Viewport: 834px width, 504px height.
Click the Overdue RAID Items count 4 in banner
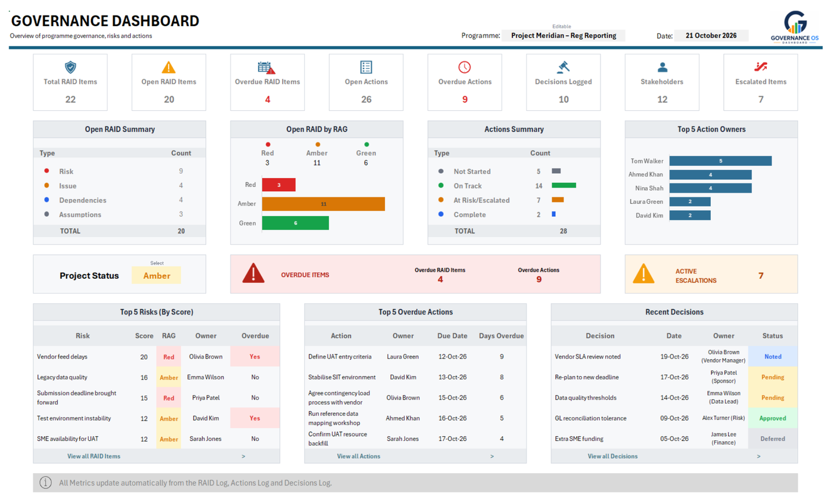(x=440, y=279)
